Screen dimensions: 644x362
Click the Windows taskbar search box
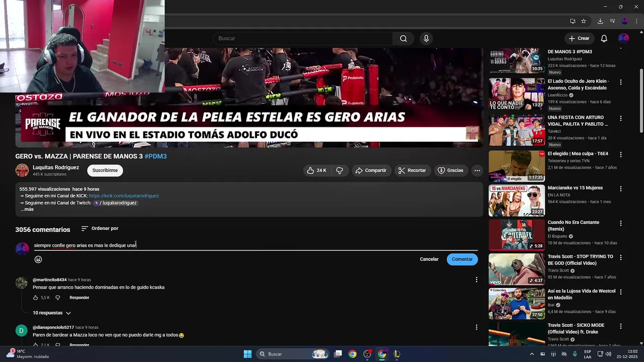pyautogui.click(x=293, y=354)
